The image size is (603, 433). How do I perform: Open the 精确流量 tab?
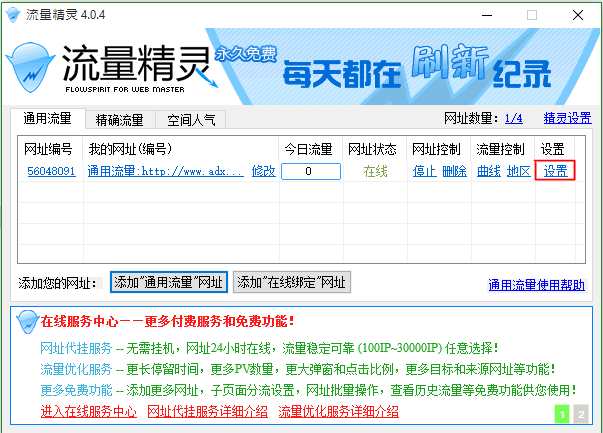point(120,120)
